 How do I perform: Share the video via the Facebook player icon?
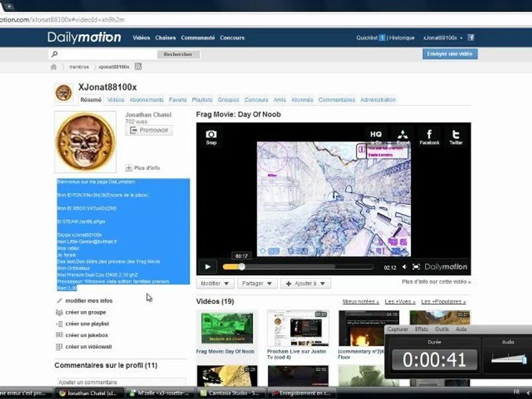[429, 137]
